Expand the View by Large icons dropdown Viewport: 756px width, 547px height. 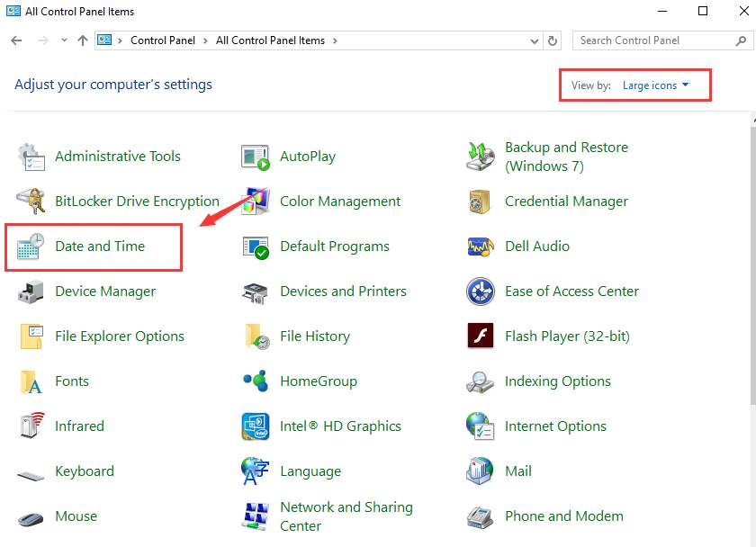(655, 85)
